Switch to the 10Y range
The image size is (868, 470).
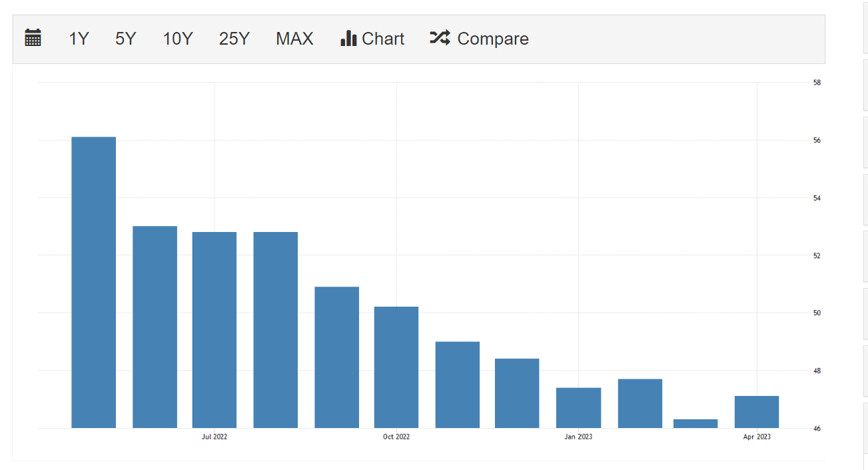coord(178,39)
